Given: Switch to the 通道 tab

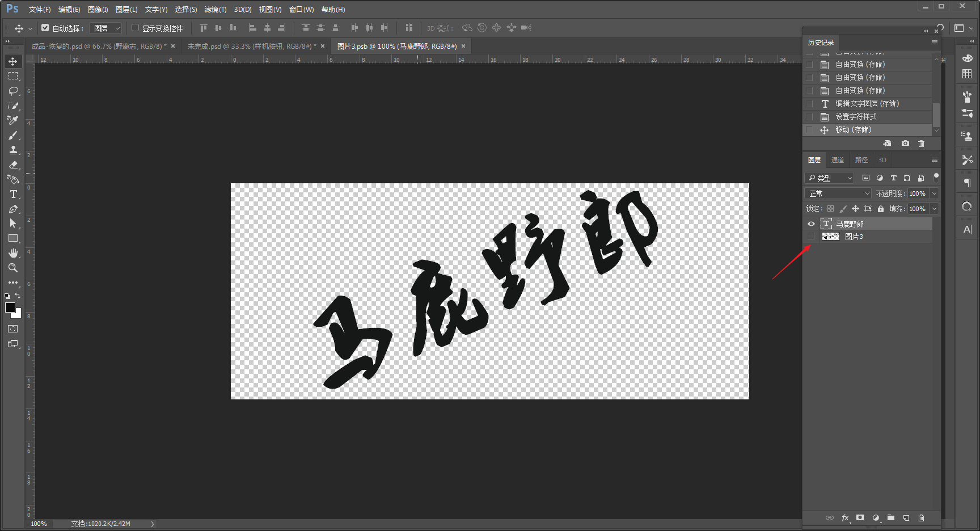Looking at the screenshot, I should (838, 160).
